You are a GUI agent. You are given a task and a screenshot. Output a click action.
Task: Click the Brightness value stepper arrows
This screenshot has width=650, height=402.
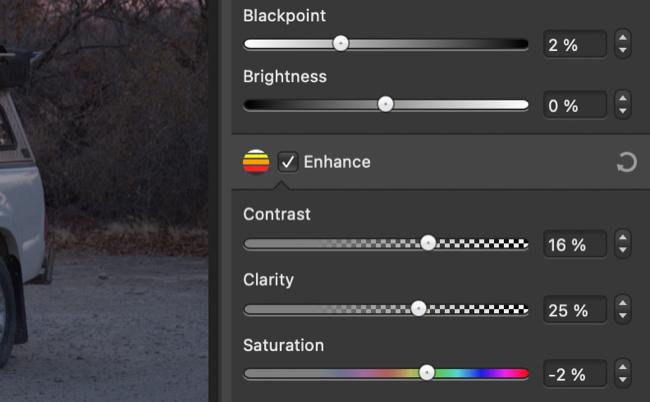623,105
